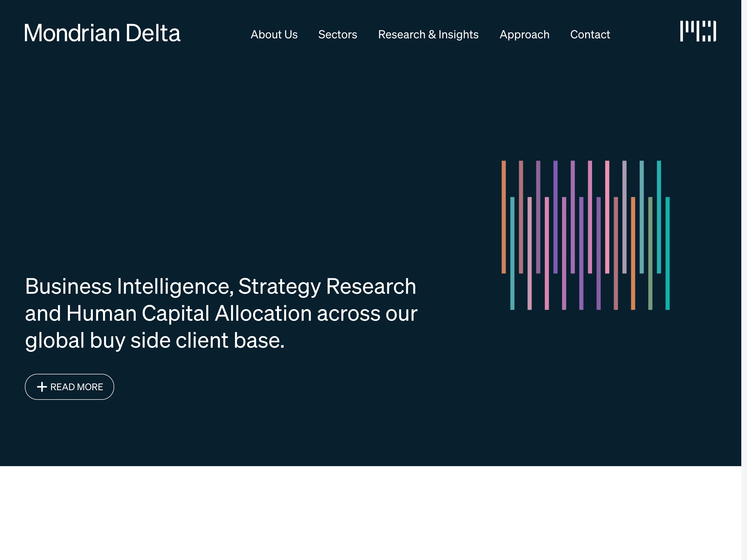The width and height of the screenshot is (747, 560).
Task: Click the plus icon in READ MORE
Action: tap(42, 387)
